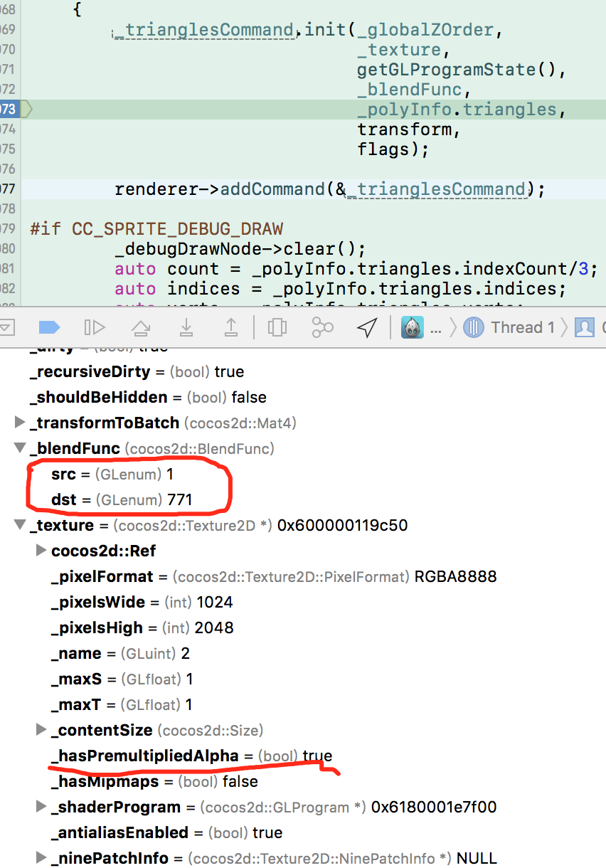Open the Debug View Hierarchy icon
Viewport: 606px width, 868px height.
(277, 327)
